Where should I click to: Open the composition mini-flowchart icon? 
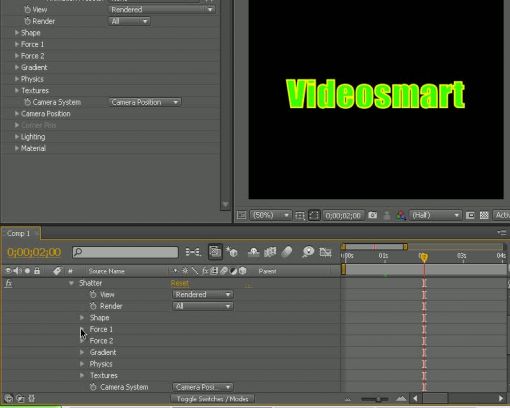193,252
